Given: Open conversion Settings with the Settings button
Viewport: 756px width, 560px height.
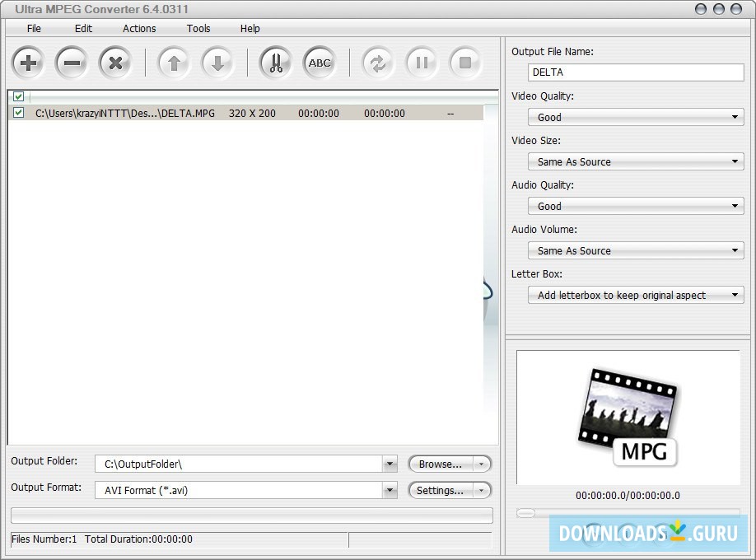Looking at the screenshot, I should point(441,490).
